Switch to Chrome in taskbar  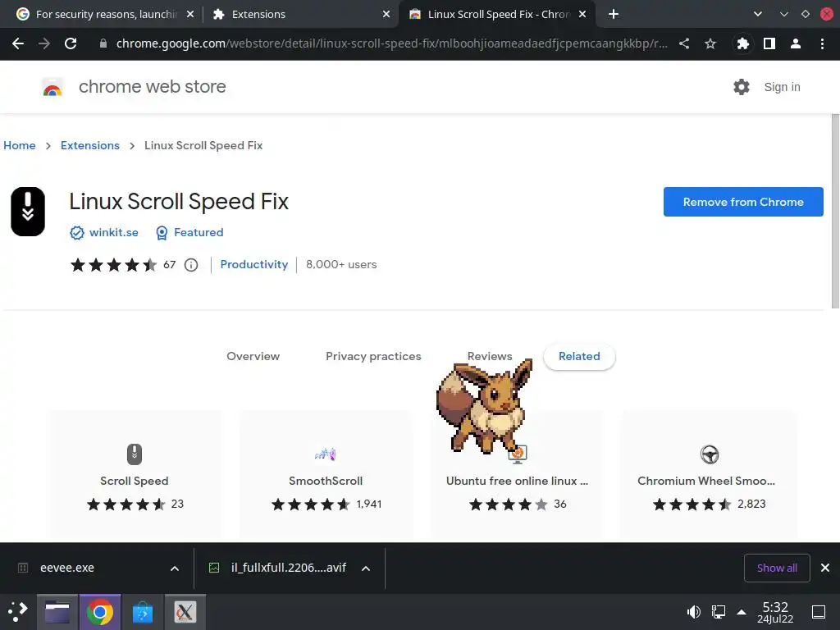point(99,612)
